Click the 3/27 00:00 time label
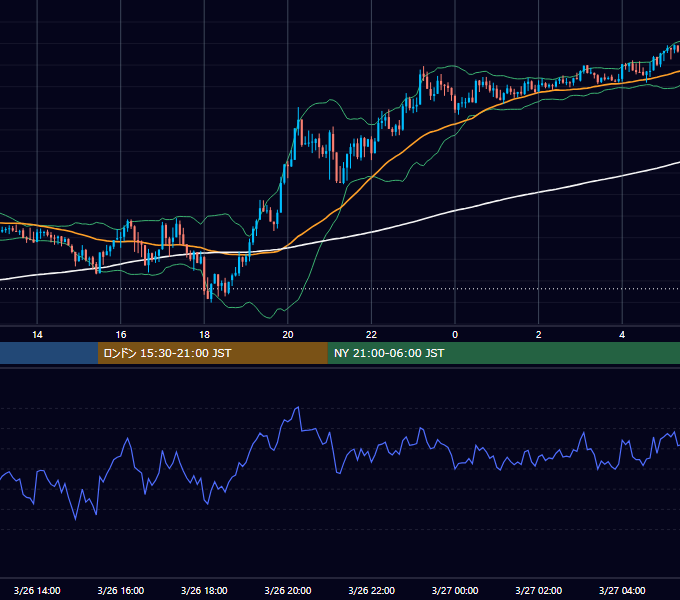The width and height of the screenshot is (680, 600). tap(455, 590)
